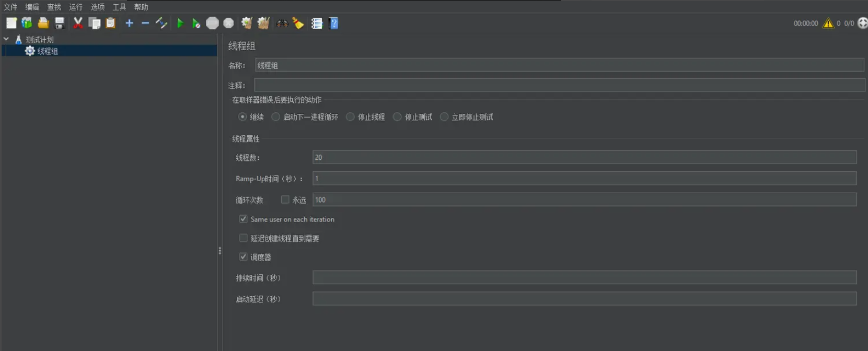868x351 pixels.
Task: Collapse all nodes with the minus icon
Action: coord(145,23)
